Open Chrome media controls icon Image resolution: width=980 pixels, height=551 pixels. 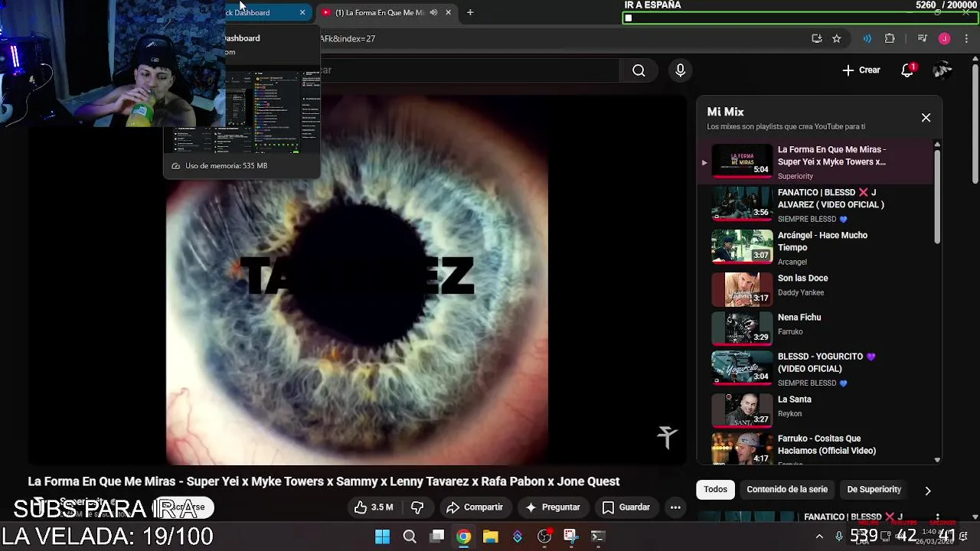923,38
